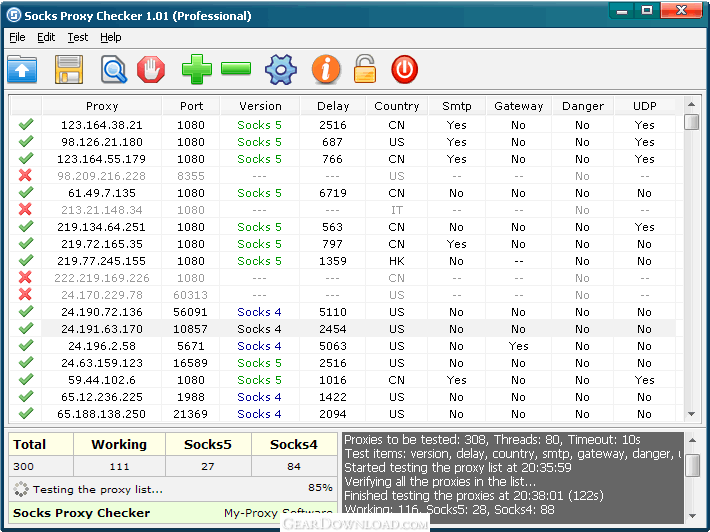Sort by the Delay column header
Screen dimensions: 710x532
(333, 106)
